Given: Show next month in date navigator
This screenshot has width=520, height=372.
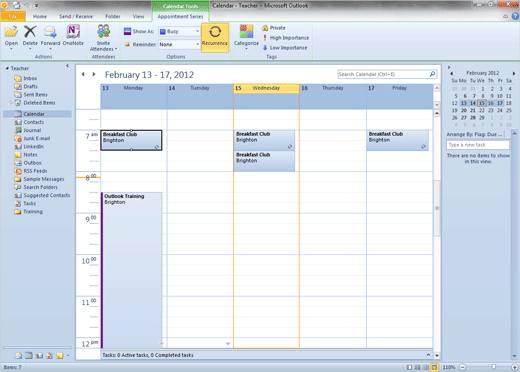Looking at the screenshot, I should [x=514, y=73].
